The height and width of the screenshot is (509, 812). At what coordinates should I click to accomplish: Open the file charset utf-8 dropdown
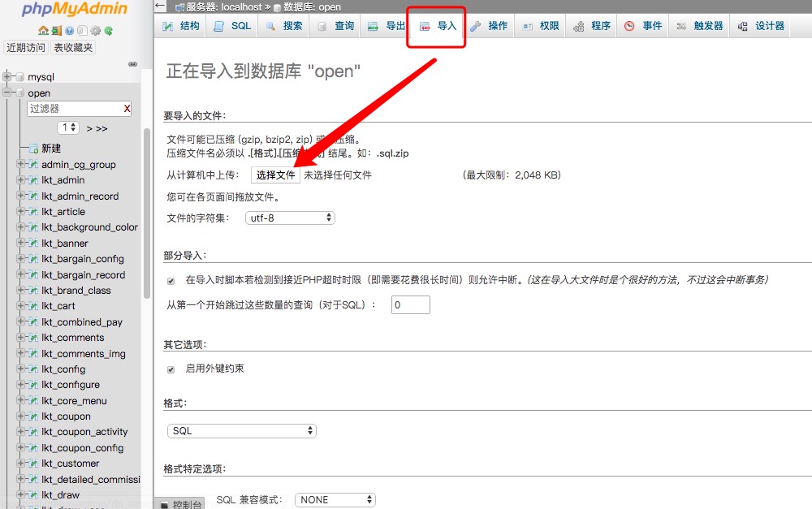(290, 218)
